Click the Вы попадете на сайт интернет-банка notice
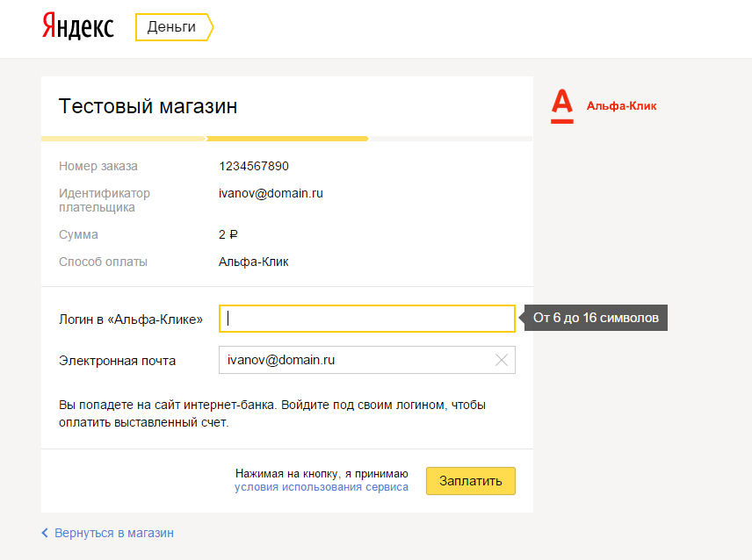The width and height of the screenshot is (752, 560). [272, 413]
